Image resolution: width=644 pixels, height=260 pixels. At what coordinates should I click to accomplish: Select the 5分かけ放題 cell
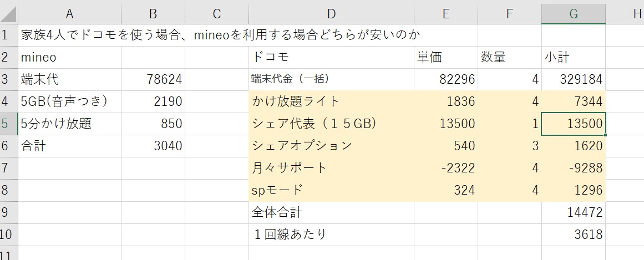point(69,124)
